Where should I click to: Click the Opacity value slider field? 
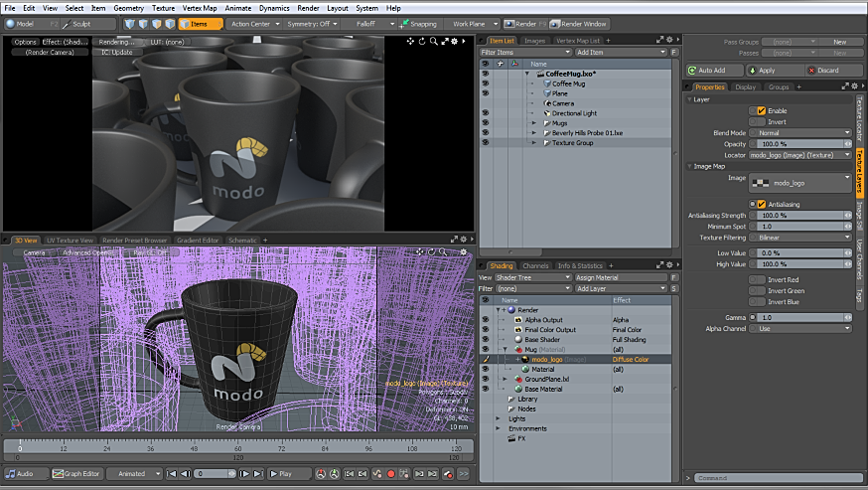[801, 144]
